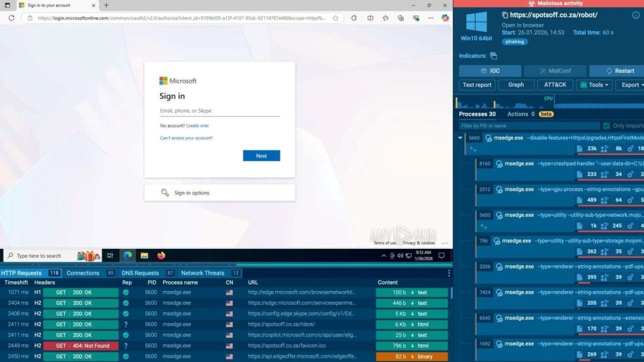644x362 pixels.
Task: Open File Explorer from the taskbar
Action: pyautogui.click(x=144, y=255)
